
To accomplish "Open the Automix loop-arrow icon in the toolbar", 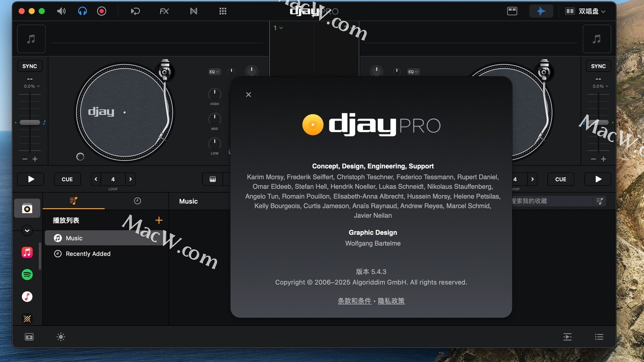I will point(135,11).
